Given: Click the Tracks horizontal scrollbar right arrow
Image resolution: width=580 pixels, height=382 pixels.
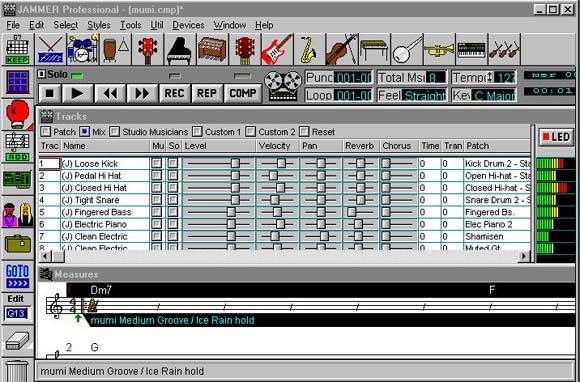Looking at the screenshot, I should coord(524,256).
